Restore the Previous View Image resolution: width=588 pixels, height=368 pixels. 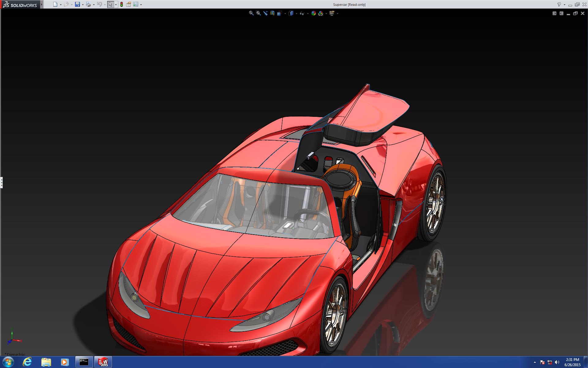click(x=265, y=13)
